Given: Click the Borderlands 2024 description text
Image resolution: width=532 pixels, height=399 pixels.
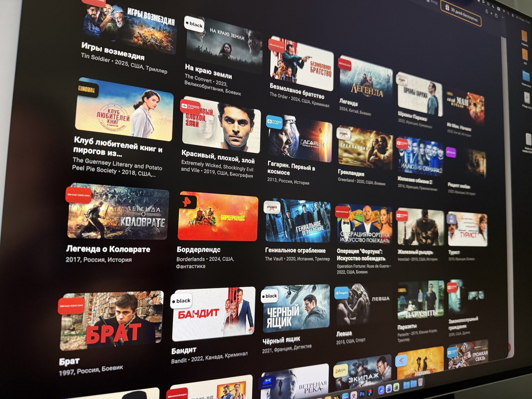Looking at the screenshot, I should [205, 263].
